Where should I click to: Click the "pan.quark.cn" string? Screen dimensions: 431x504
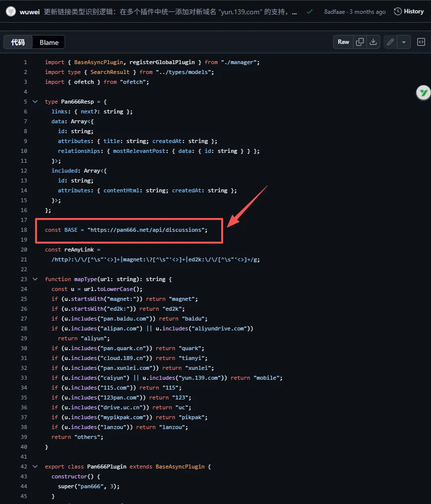[123, 348]
